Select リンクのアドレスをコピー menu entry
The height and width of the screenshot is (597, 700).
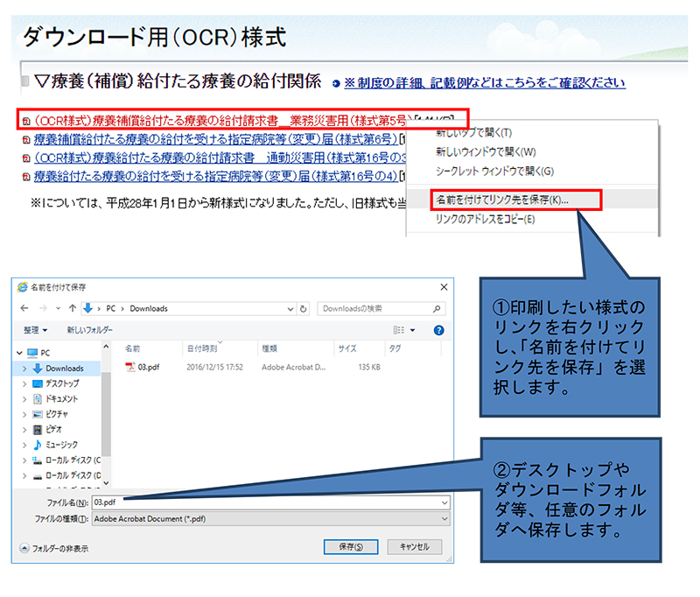(484, 219)
